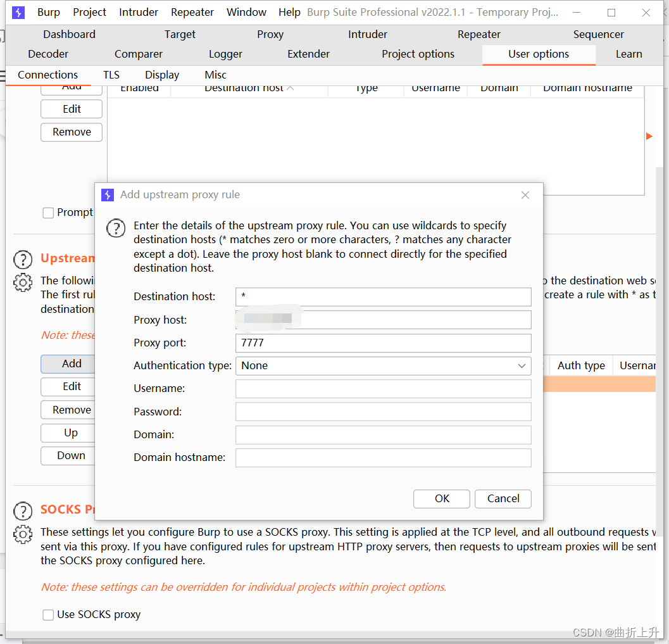The image size is (669, 644).
Task: Switch to the Sequencer tab
Action: click(x=598, y=34)
